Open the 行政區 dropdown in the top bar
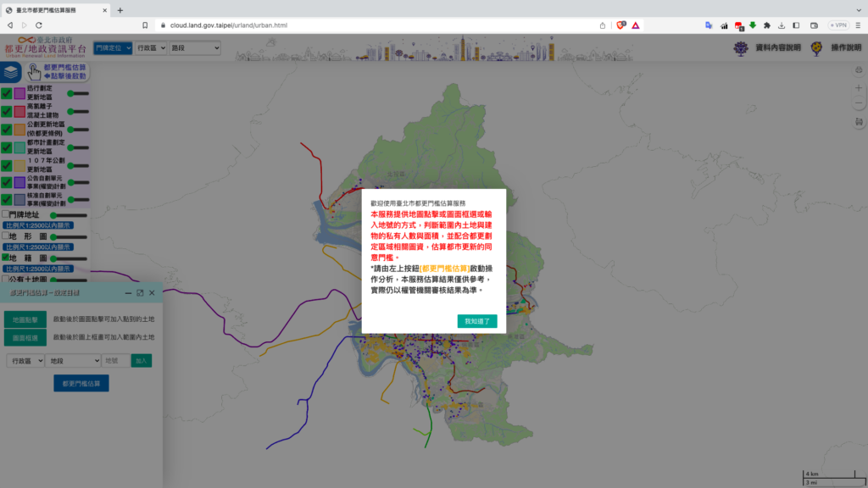 click(151, 48)
